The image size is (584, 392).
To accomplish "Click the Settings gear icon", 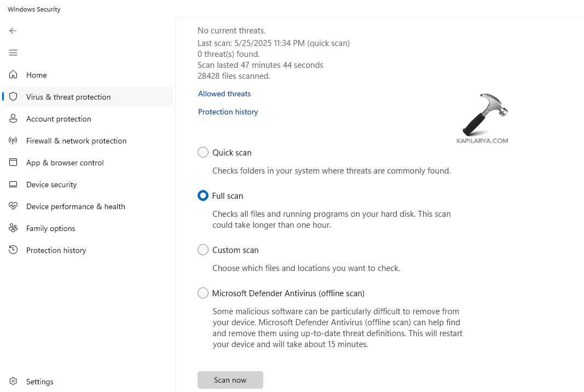I will click(13, 382).
